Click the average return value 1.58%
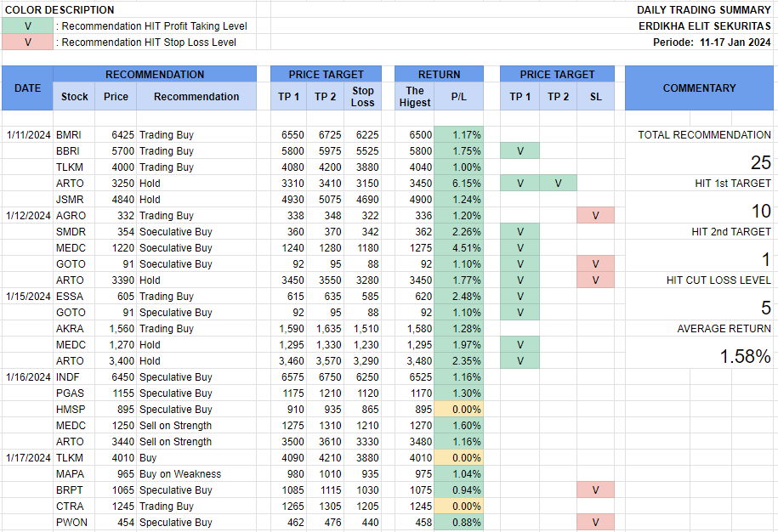Image resolution: width=778 pixels, height=532 pixels. click(x=745, y=357)
